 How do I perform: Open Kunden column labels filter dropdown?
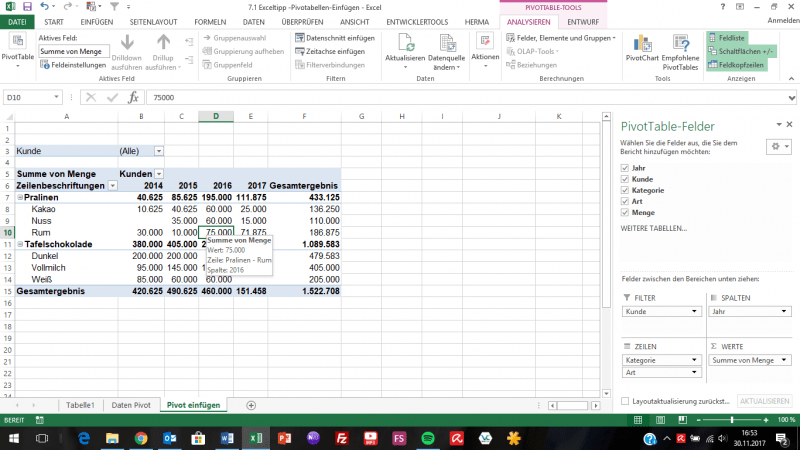click(159, 174)
